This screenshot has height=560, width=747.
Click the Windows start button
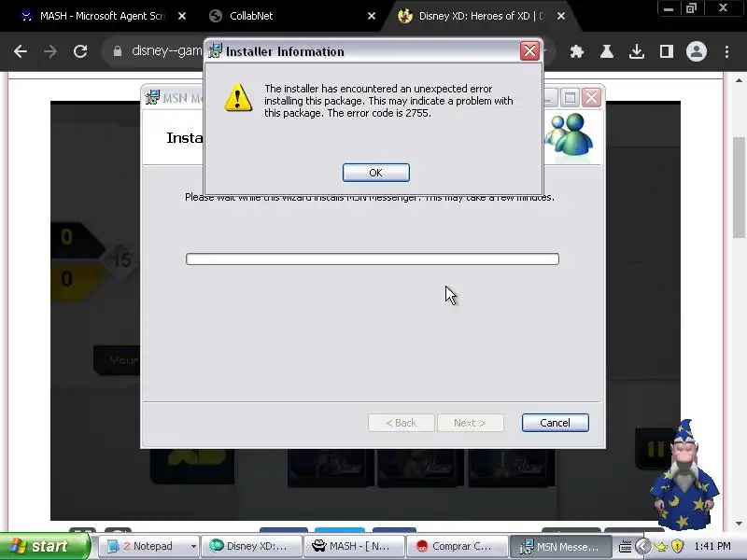tap(45, 546)
